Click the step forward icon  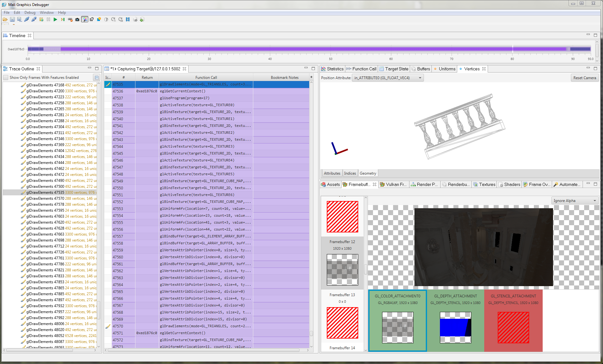coord(63,19)
